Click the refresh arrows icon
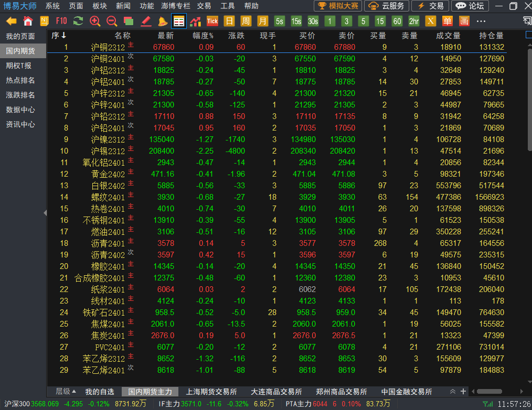 coord(78,21)
